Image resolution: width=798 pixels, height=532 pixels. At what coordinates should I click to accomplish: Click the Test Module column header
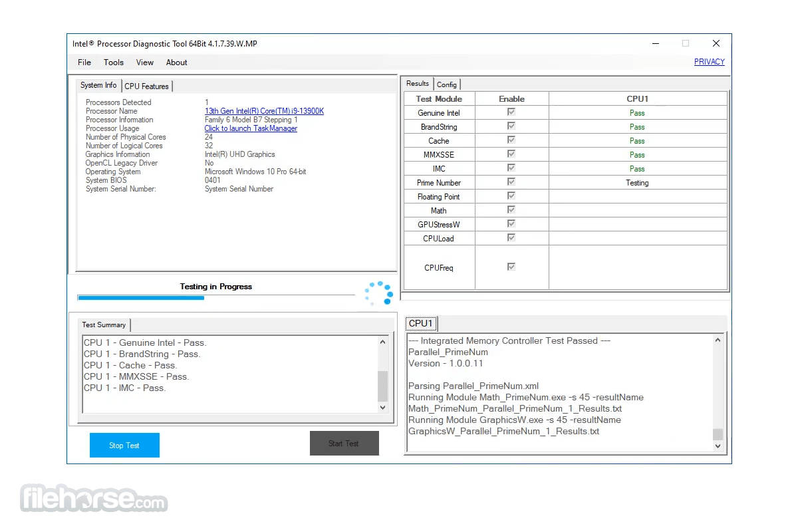point(439,98)
